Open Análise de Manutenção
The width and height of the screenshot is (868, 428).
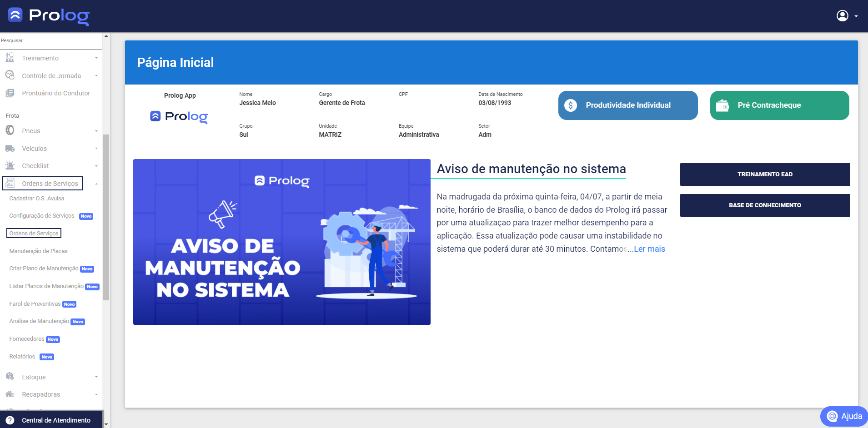[39, 321]
